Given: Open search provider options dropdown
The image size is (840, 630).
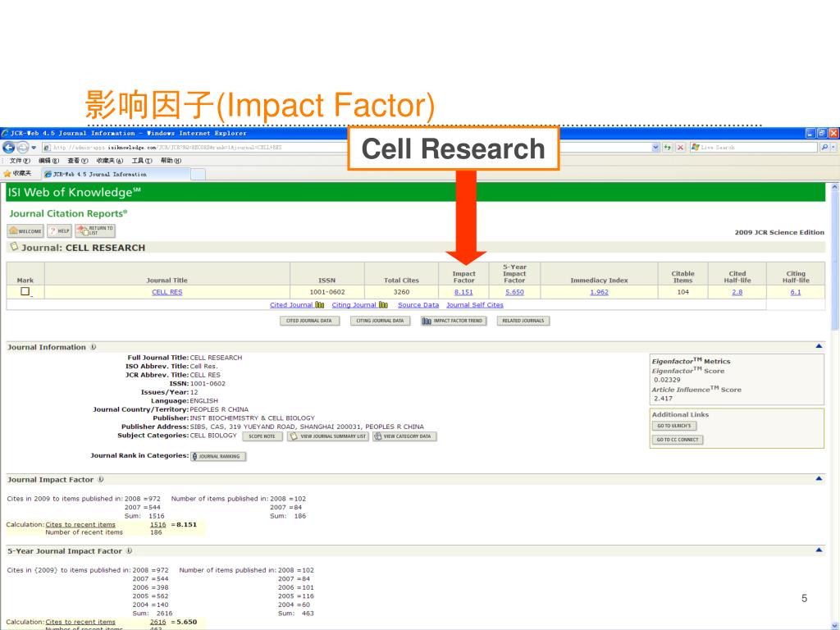Looking at the screenshot, I should (x=833, y=148).
